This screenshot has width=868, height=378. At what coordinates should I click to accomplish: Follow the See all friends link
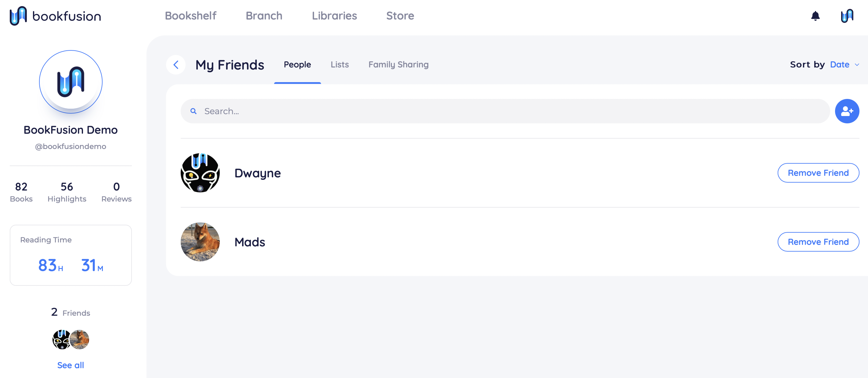tap(71, 365)
